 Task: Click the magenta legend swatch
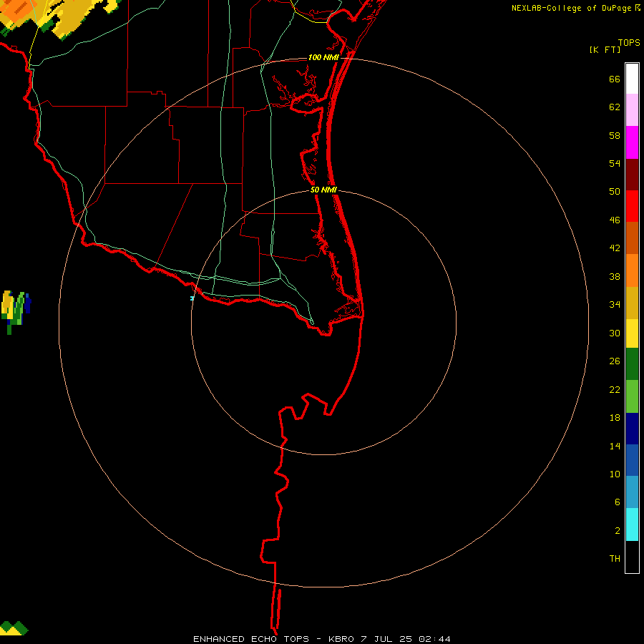(x=632, y=142)
